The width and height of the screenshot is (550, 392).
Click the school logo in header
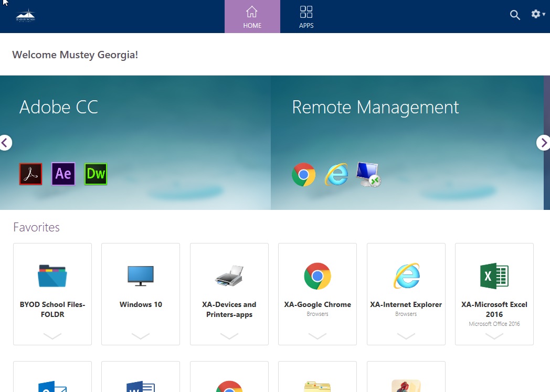[x=26, y=16]
